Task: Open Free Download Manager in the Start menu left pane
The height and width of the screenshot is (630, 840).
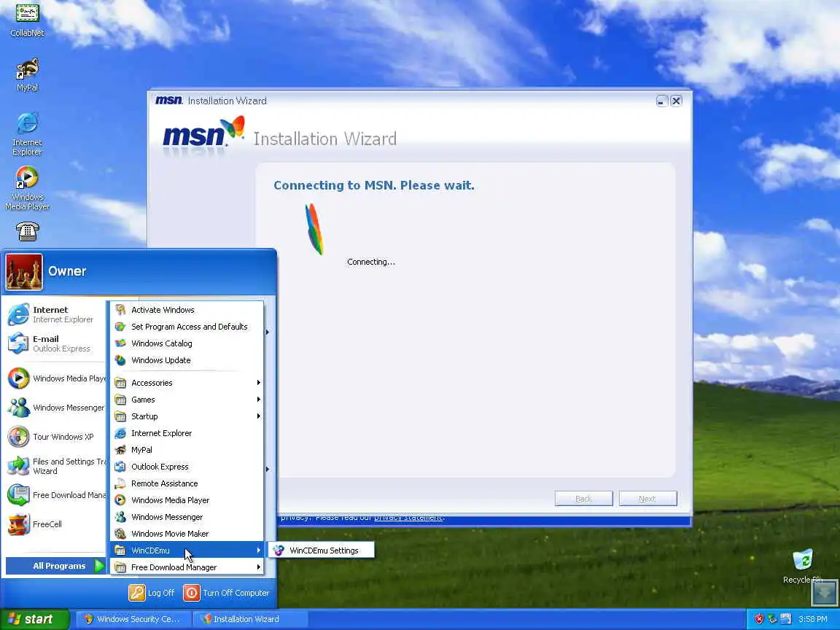Action: point(55,495)
